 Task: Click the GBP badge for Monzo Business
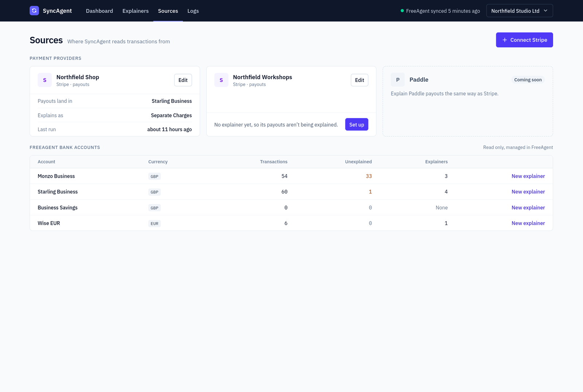tap(154, 176)
